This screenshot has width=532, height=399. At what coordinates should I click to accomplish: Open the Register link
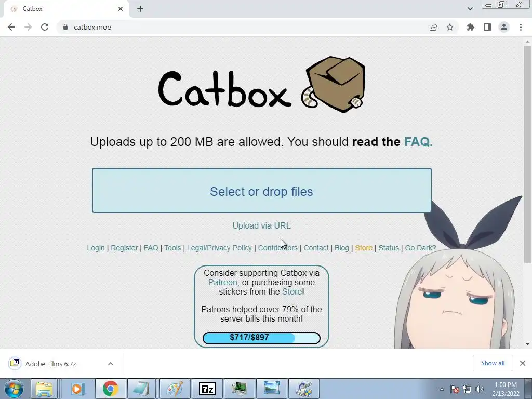pyautogui.click(x=124, y=248)
